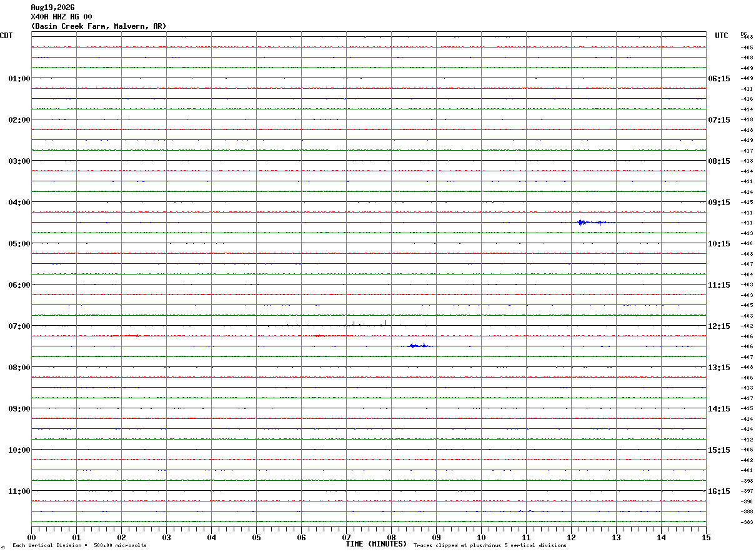Click the black spikes on the 07:00 trace
Viewport: 756px width, 554px height.
[369, 323]
